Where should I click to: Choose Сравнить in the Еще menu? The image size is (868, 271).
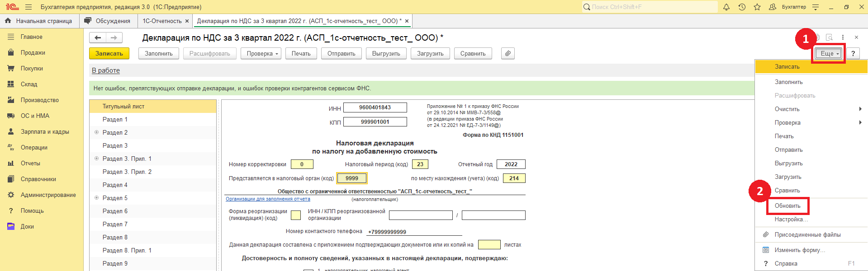coord(787,190)
